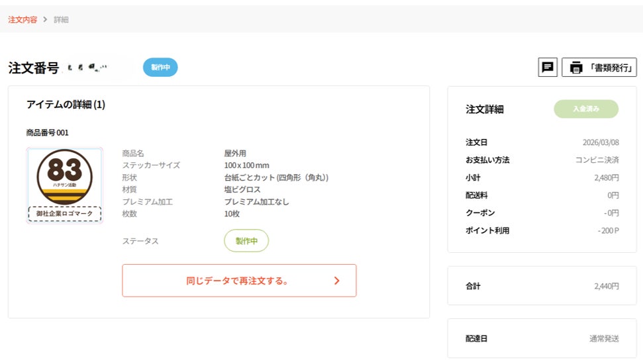Click the コンビニ決済 payment method value
The image size is (643, 364).
pos(597,160)
